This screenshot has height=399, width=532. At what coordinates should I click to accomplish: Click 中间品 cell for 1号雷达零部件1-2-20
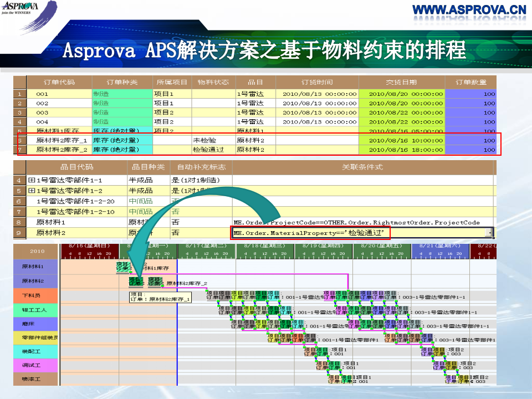[149, 201]
